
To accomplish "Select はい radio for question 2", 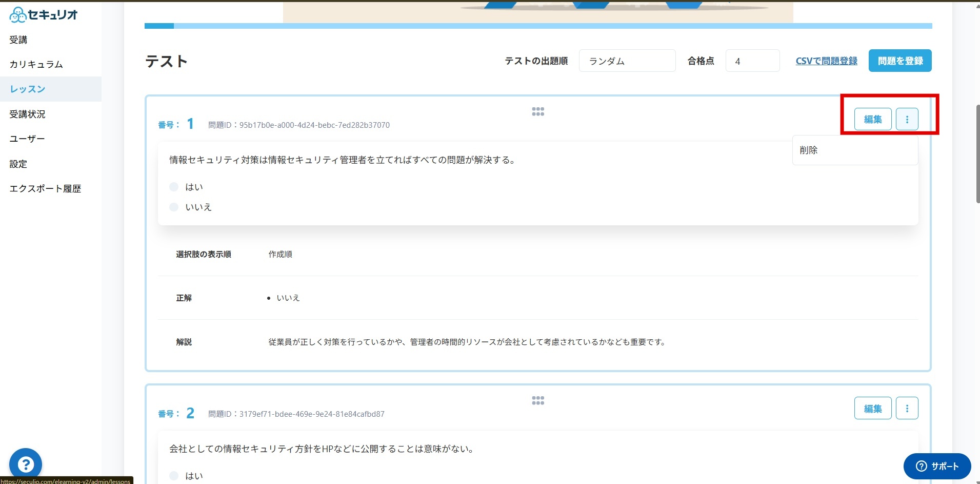I will pos(174,476).
